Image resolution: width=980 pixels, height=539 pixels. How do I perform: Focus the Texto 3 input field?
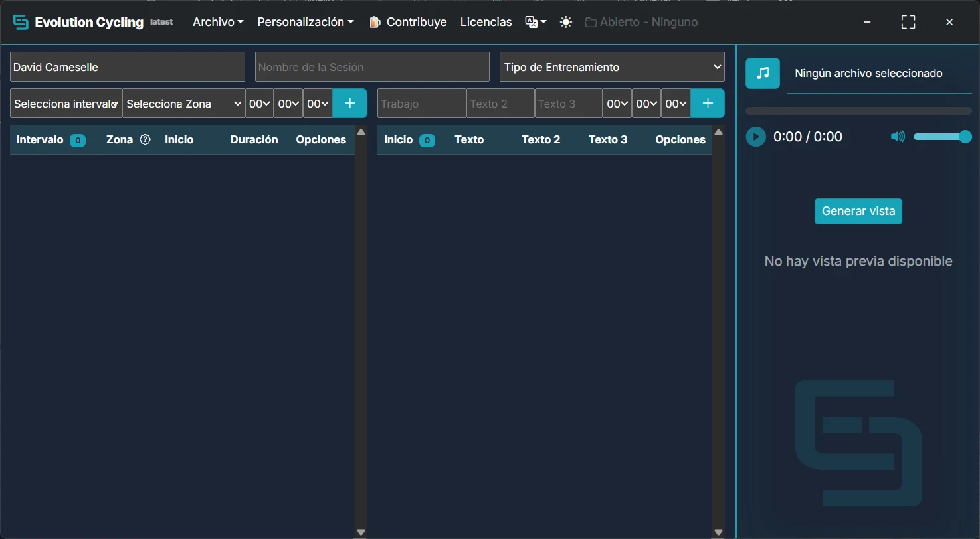click(569, 104)
